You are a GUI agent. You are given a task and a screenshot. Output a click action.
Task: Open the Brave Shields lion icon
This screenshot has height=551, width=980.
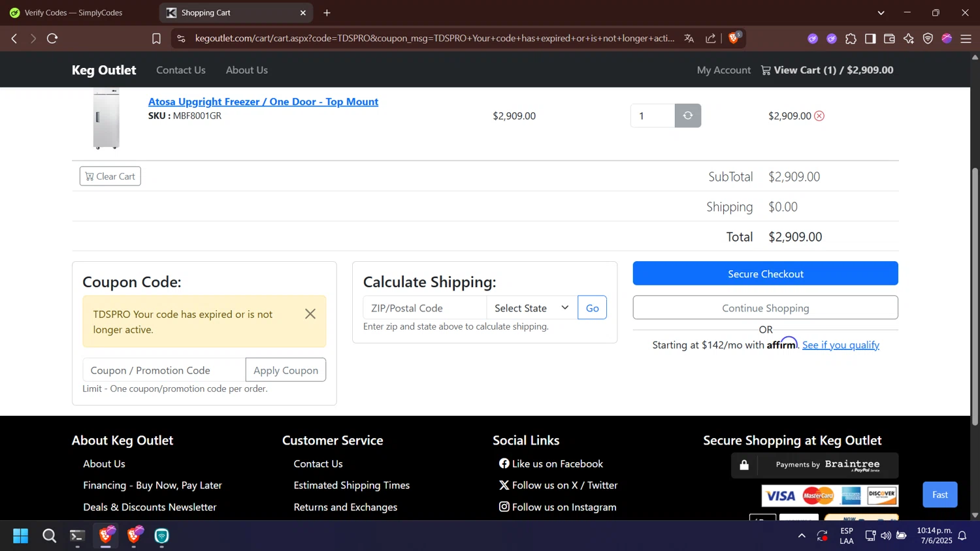coord(734,38)
